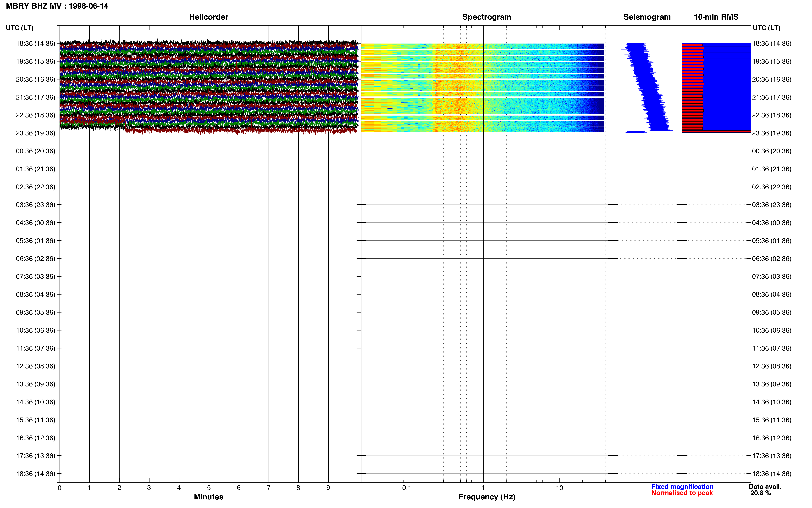Click the frequency tick label 10
This screenshot has height=508, width=812.
(x=559, y=488)
